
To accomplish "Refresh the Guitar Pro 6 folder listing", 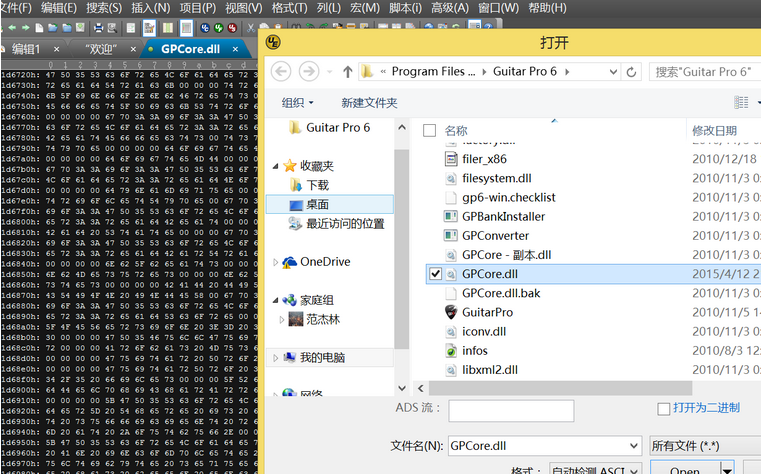I will point(631,72).
